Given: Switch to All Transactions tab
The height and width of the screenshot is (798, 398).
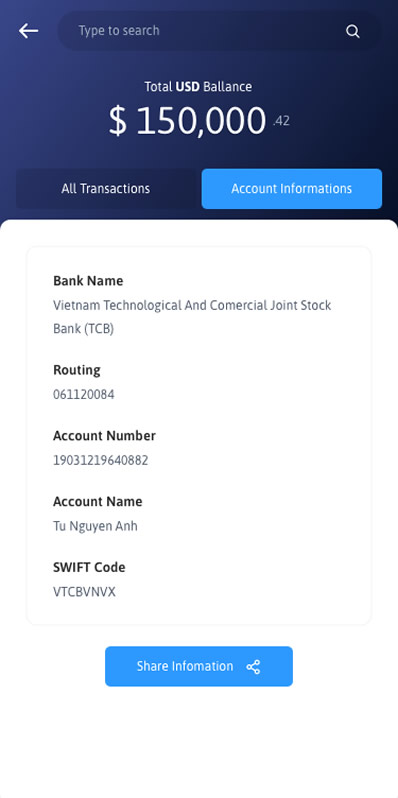Looking at the screenshot, I should [106, 189].
